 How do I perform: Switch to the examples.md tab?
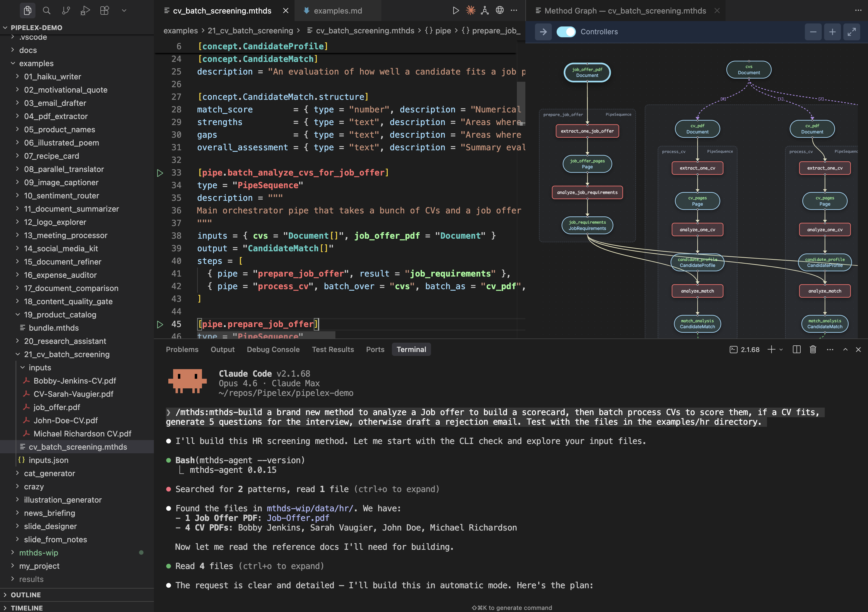338,11
